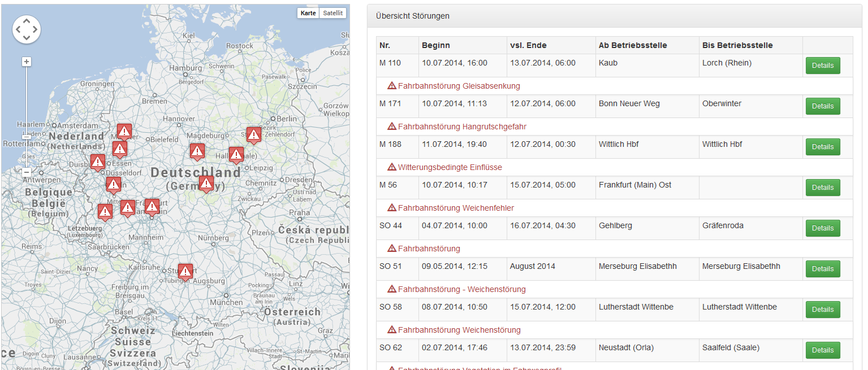This screenshot has height=370, width=868.
Task: Click the warning marker over Köln
Action: click(x=113, y=185)
